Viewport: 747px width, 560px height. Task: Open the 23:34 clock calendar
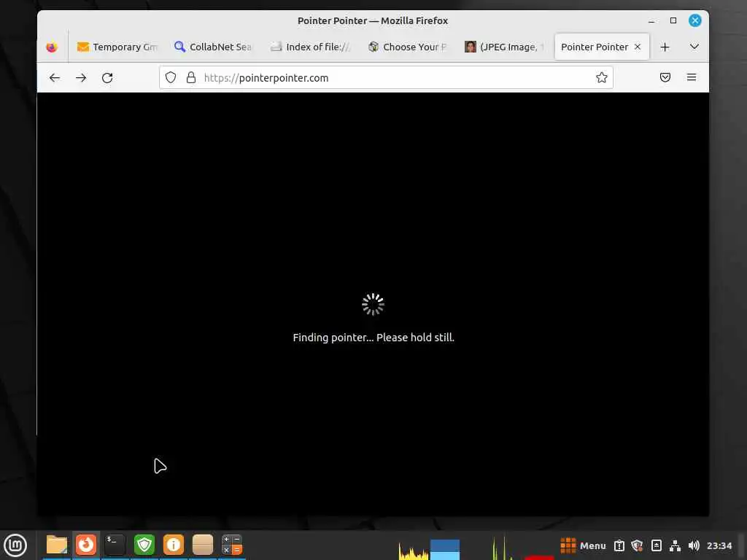719,545
